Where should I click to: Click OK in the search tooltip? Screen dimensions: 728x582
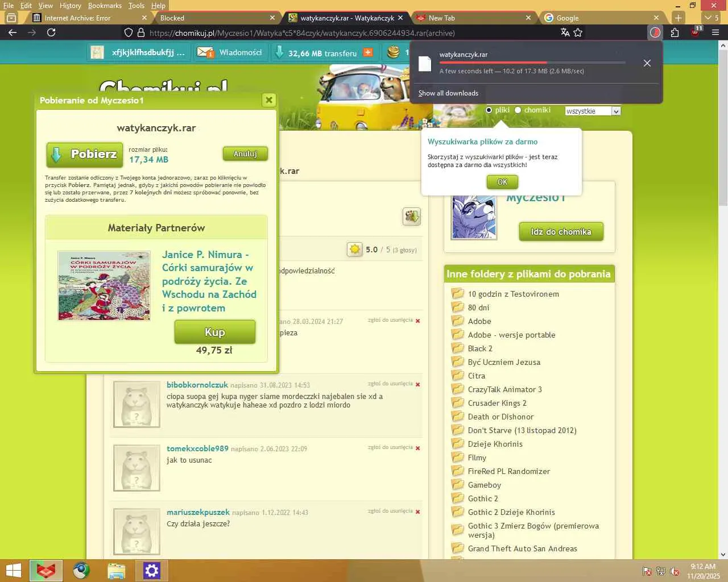coord(502,182)
